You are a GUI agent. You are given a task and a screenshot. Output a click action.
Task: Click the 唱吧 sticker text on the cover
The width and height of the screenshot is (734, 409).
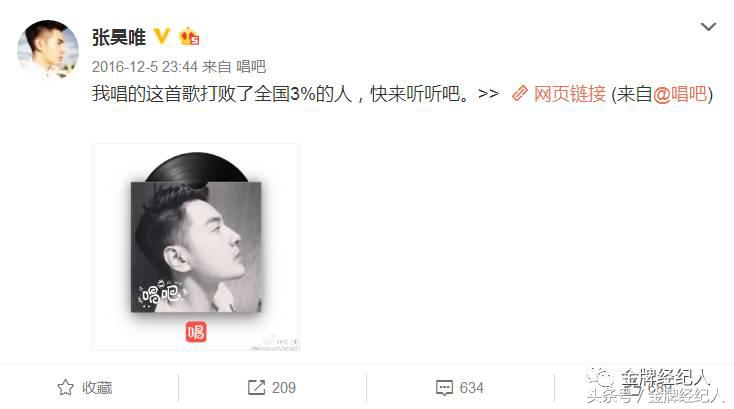[161, 293]
